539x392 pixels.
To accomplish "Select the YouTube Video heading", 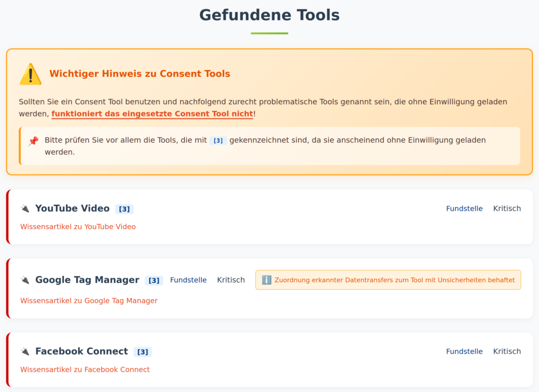I will [x=73, y=208].
